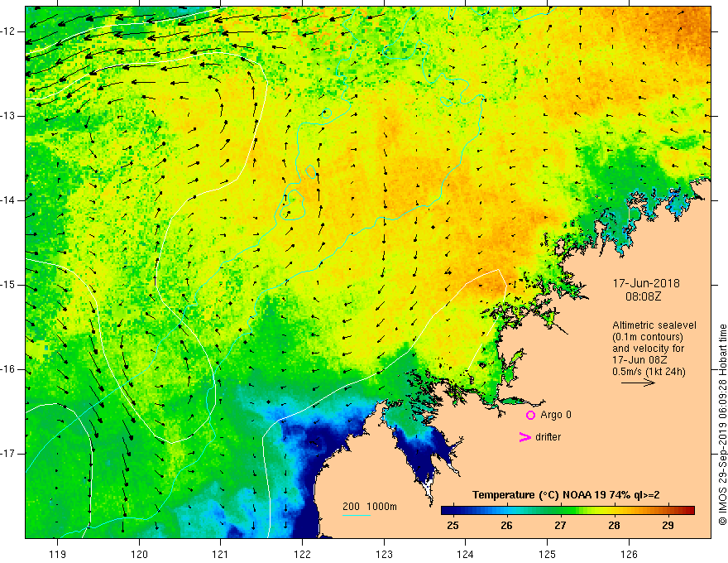Click the cyan 200 1000m depth contour line sample
This screenshot has width=728, height=563.
[356, 516]
